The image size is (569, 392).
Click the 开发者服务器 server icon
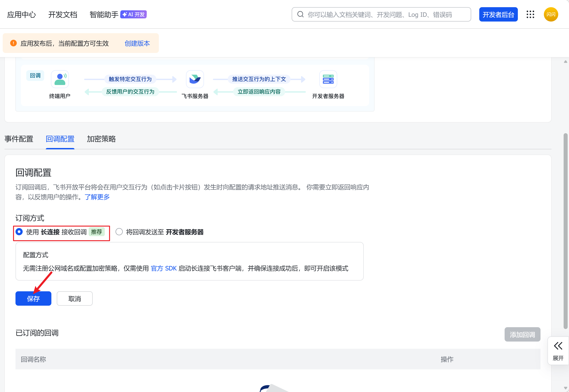(328, 79)
